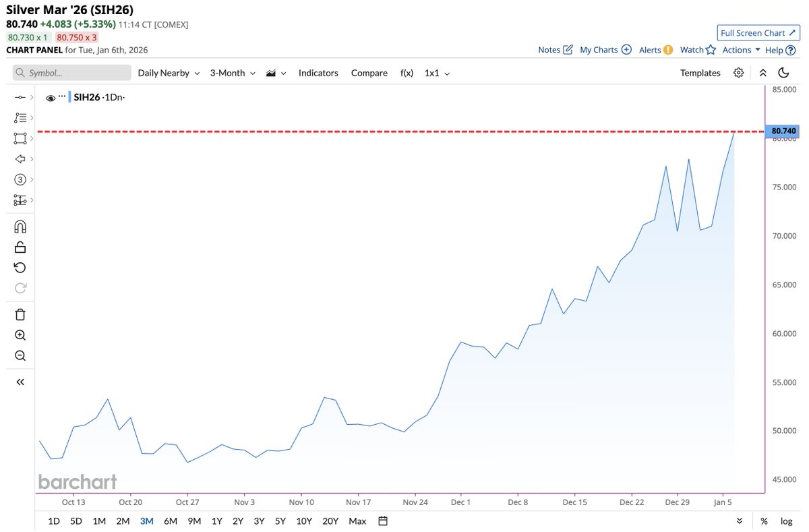
Task: Expand the rectangle tool submenu arrow
Action: [32, 138]
